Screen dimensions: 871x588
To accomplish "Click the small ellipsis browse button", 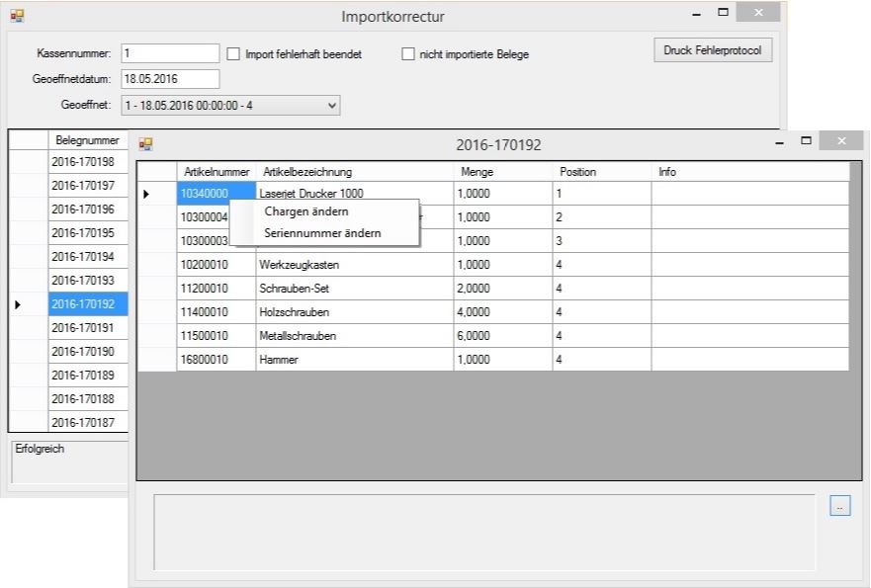I will click(839, 506).
